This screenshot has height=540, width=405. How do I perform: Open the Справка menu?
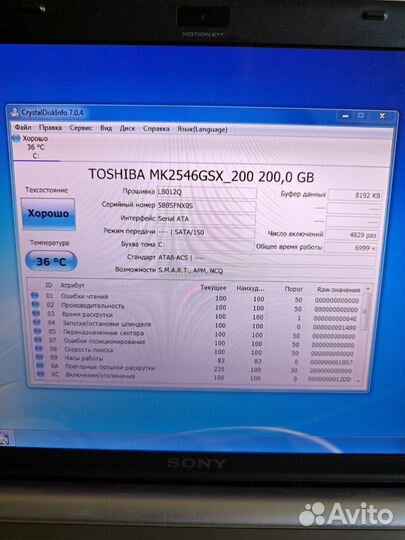click(x=156, y=129)
